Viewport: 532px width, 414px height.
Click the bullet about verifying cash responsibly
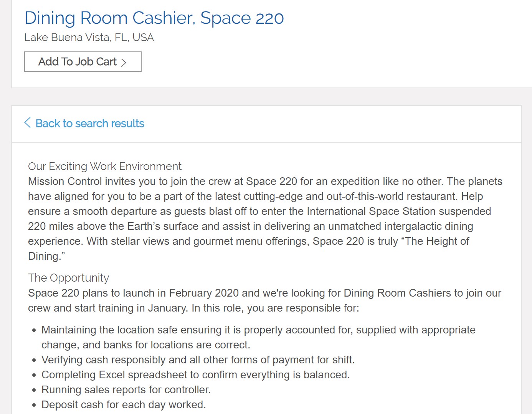[198, 360]
